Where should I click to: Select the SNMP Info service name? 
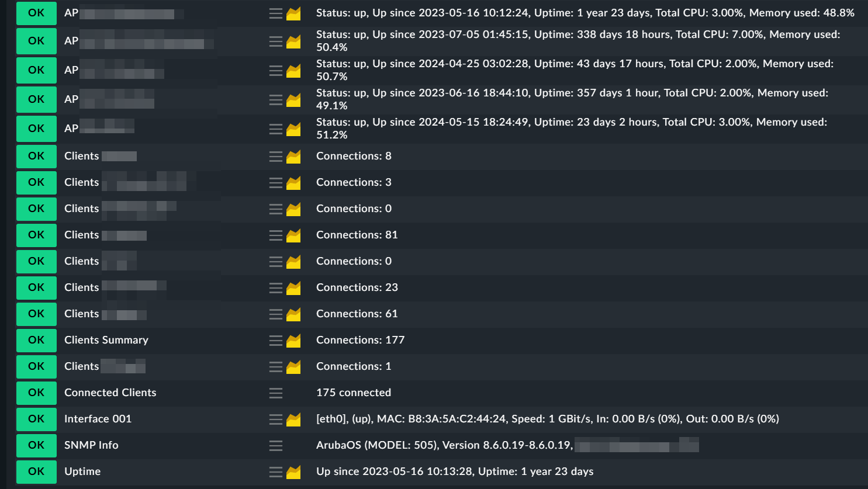tap(91, 445)
